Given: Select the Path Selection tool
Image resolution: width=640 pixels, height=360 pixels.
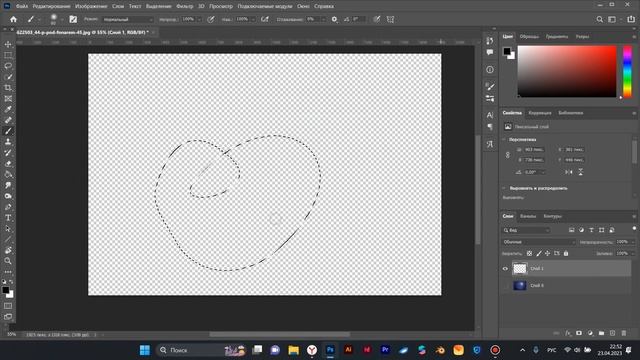Looking at the screenshot, I should [x=8, y=229].
